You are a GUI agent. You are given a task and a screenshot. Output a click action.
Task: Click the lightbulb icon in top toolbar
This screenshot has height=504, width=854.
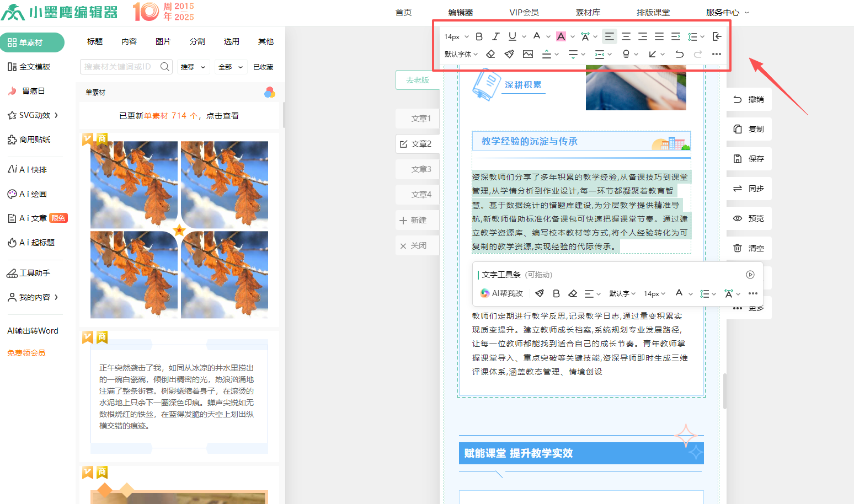click(x=626, y=54)
